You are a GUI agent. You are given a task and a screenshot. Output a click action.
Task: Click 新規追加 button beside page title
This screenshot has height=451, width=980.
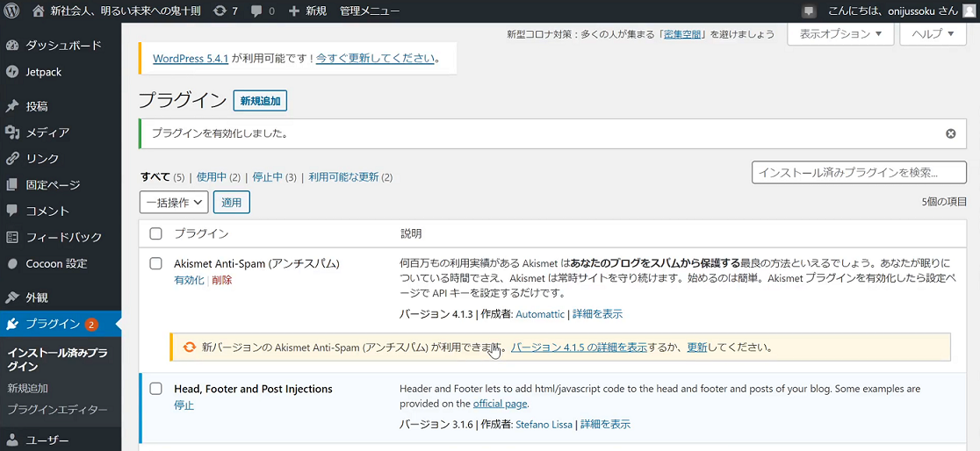click(260, 101)
